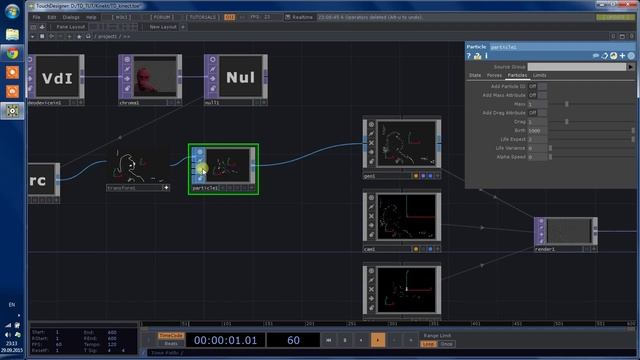Switch to the State parameter tab
This screenshot has height=360, width=640.
pos(475,76)
